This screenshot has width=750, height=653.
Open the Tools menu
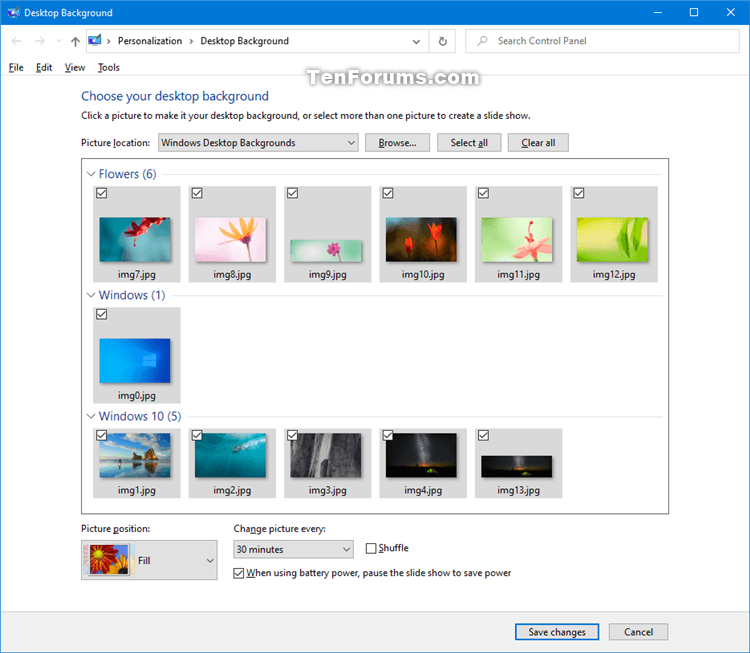pyautogui.click(x=109, y=67)
